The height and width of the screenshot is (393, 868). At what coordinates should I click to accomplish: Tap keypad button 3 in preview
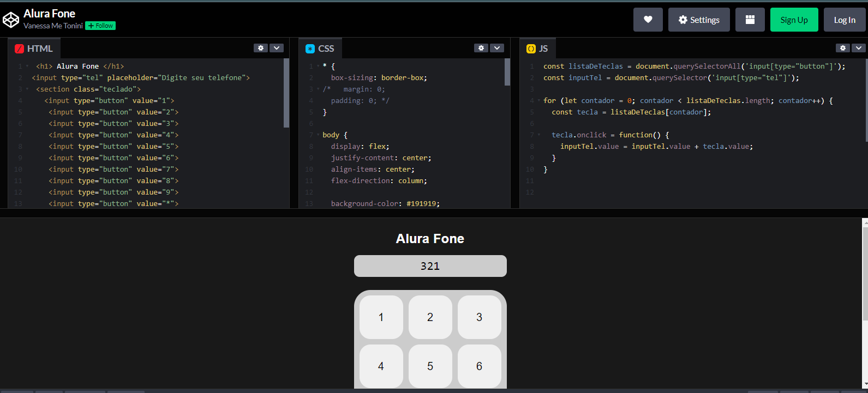tap(480, 317)
